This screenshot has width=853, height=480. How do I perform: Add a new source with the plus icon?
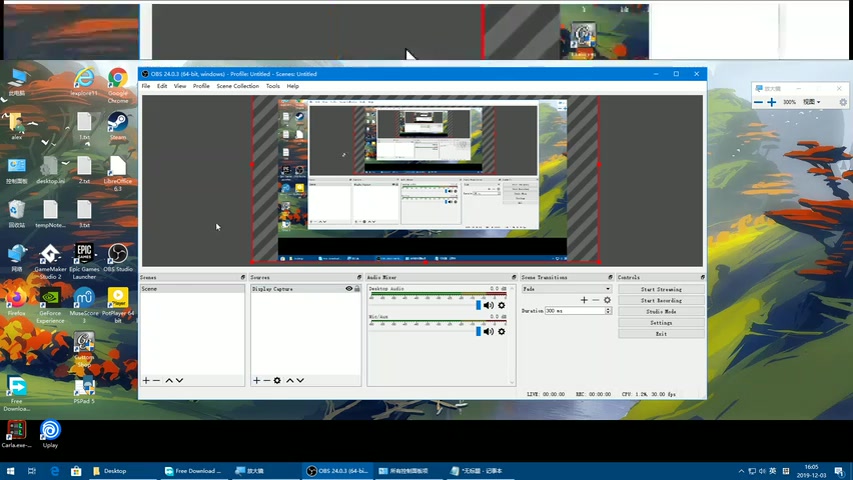point(256,380)
